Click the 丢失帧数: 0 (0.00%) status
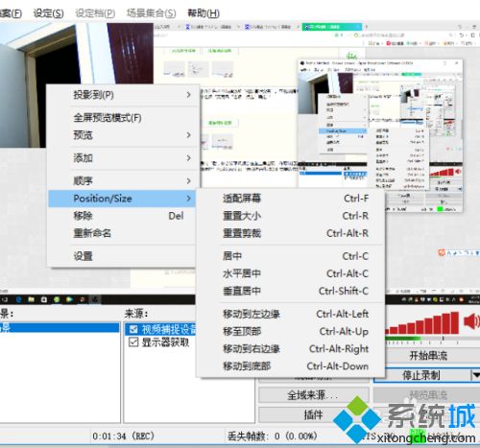 273,436
